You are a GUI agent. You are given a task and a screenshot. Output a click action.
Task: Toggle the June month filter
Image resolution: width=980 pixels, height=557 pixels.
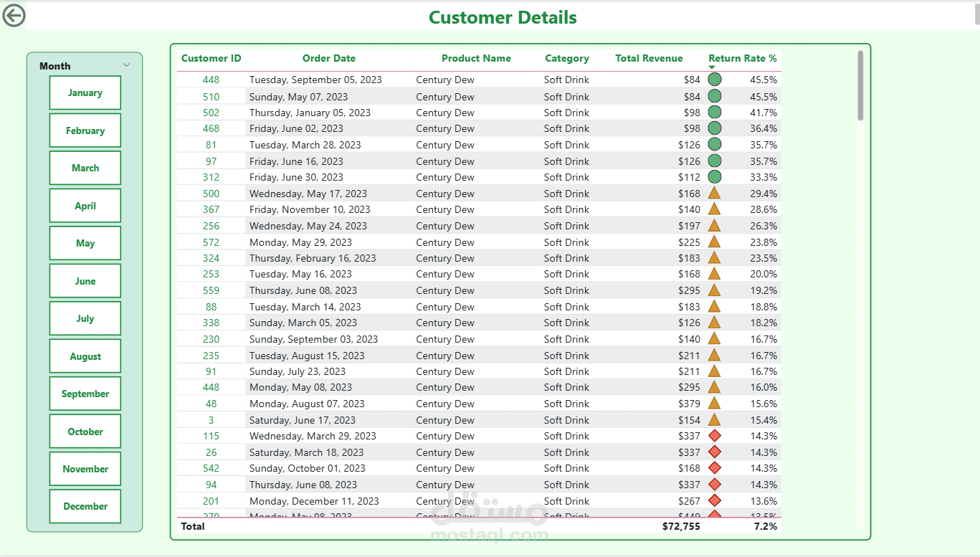[x=85, y=281]
